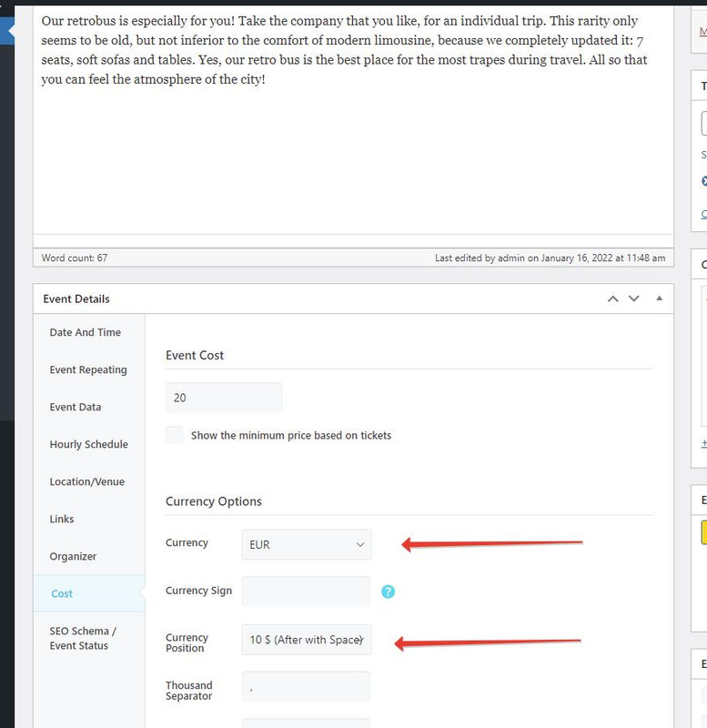The width and height of the screenshot is (707, 728).
Task: Enable show minimum price based on tickets
Action: [175, 435]
